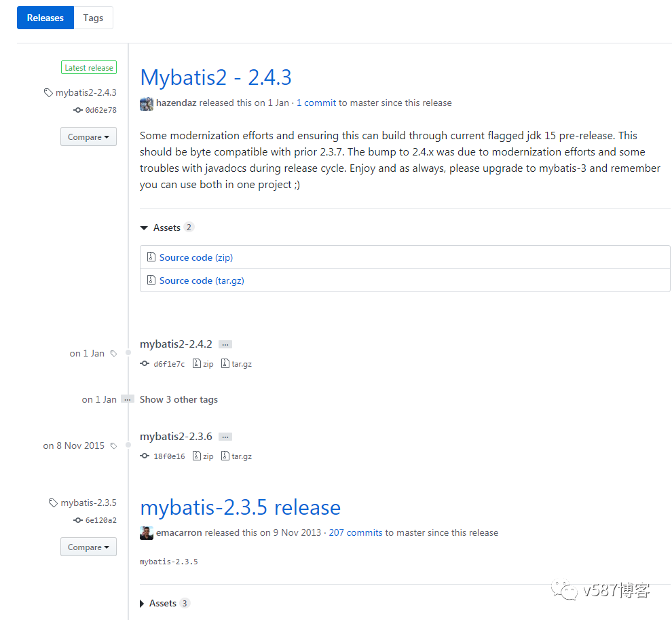
Task: View the 207 commits to master link
Action: point(355,532)
